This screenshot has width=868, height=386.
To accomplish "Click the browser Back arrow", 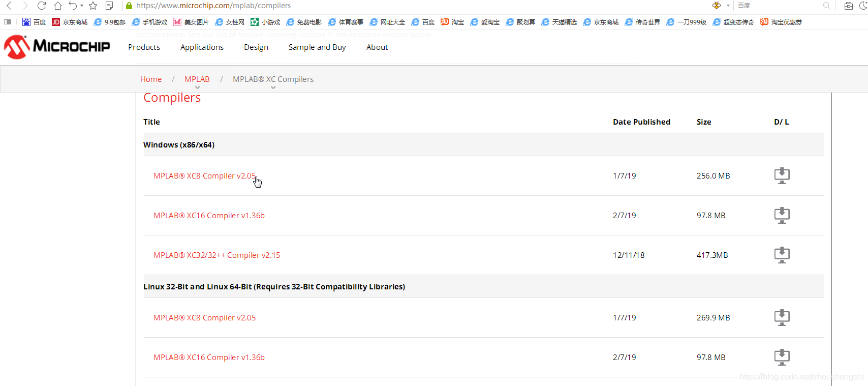I will [9, 6].
